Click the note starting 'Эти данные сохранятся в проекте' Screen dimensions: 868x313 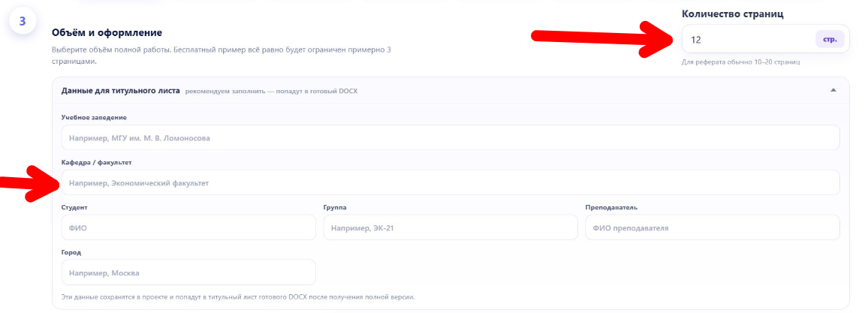[x=237, y=297]
